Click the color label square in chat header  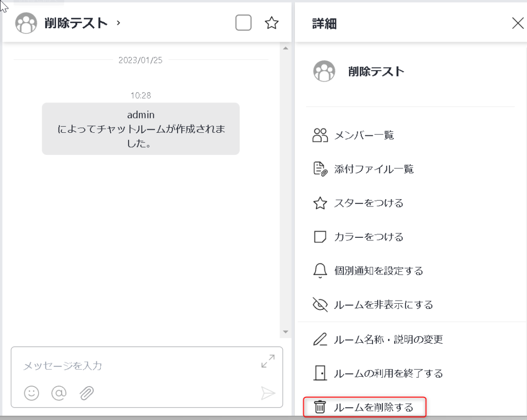click(243, 23)
